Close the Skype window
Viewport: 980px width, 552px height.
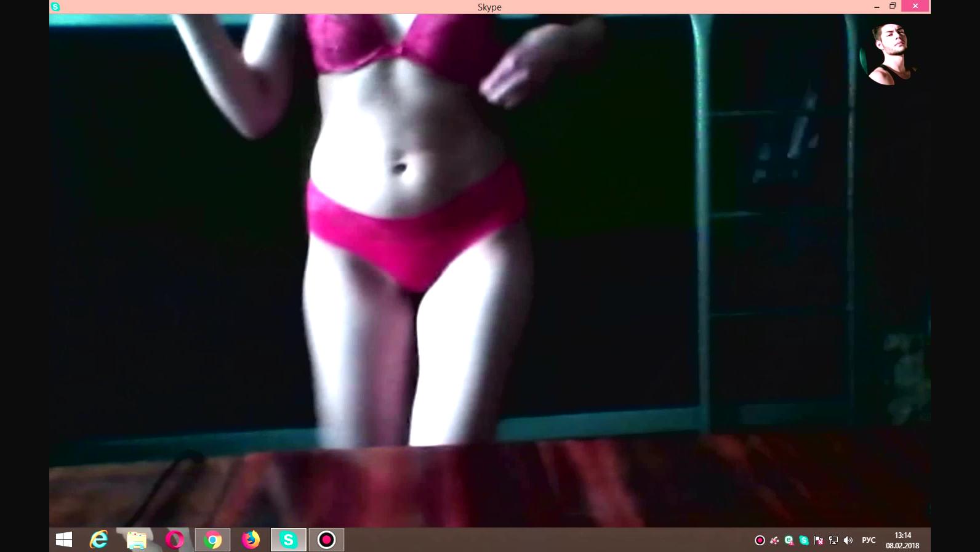[915, 6]
